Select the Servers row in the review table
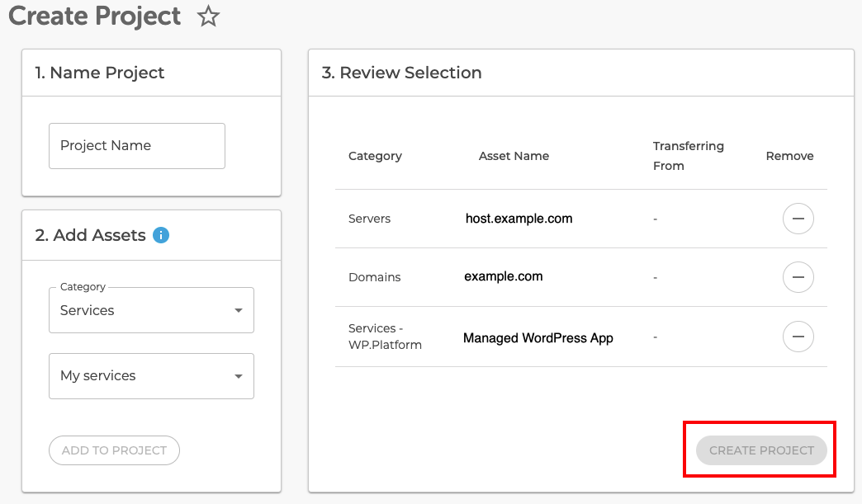The width and height of the screenshot is (862, 504). pyautogui.click(x=369, y=219)
